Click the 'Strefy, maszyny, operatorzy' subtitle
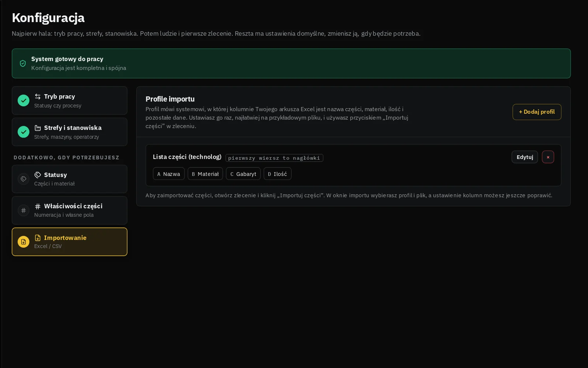 coord(67,137)
